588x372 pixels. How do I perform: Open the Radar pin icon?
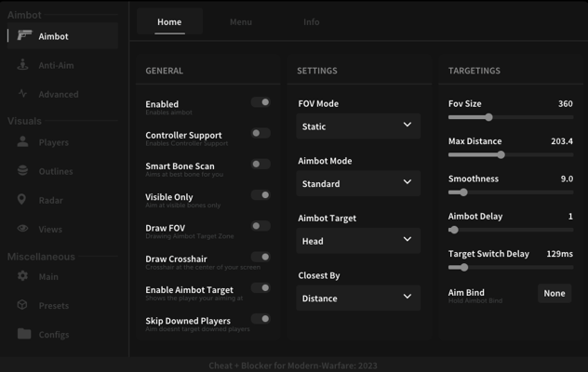click(22, 200)
